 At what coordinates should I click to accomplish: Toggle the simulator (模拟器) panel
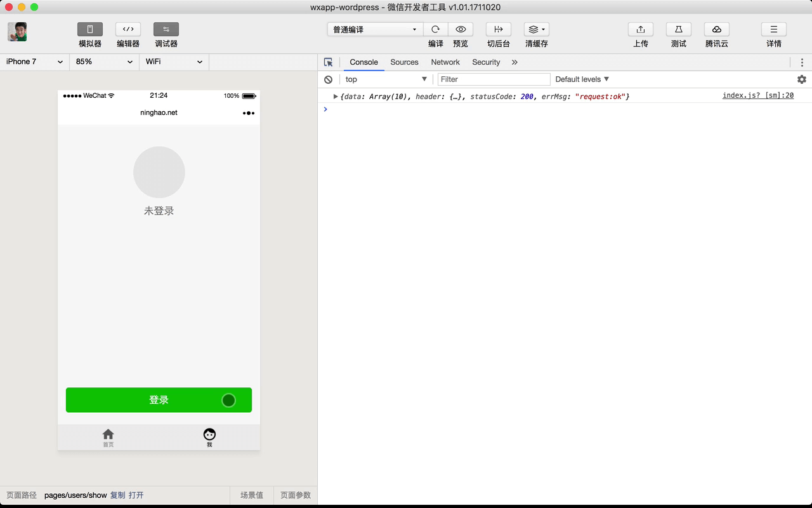90,29
